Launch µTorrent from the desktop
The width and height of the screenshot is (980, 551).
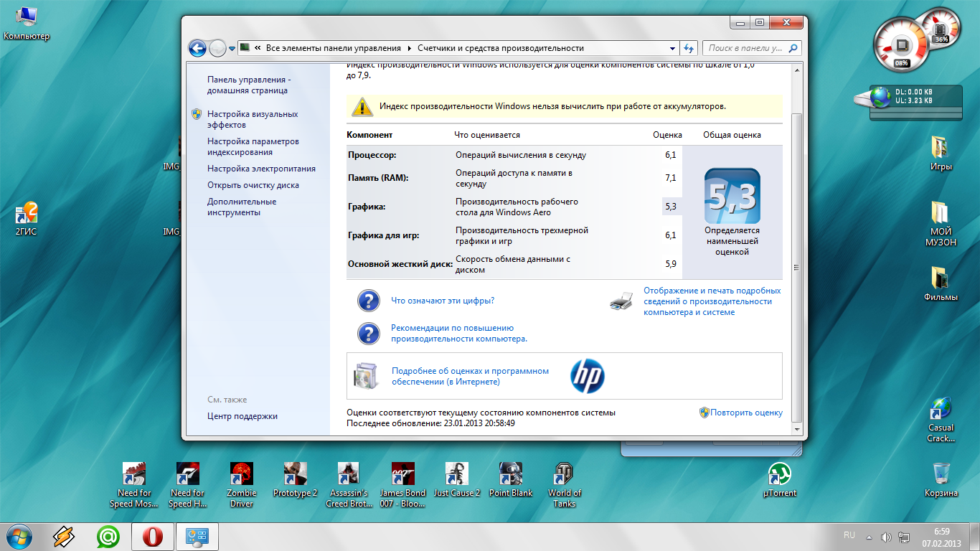(779, 475)
